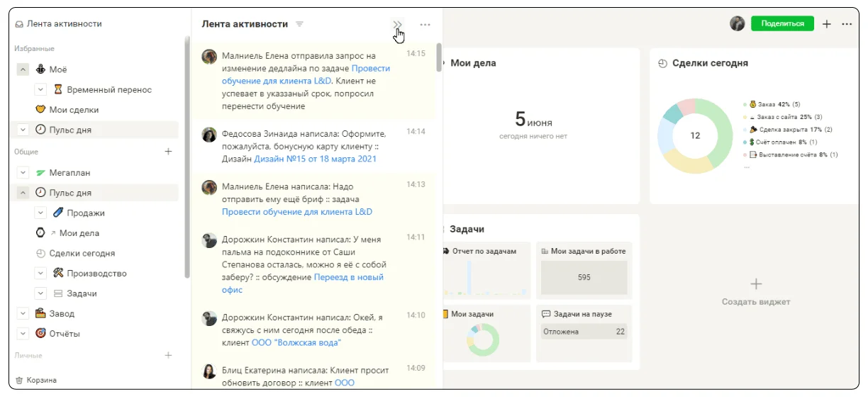Click Создать виджет plus tile

pos(756,291)
